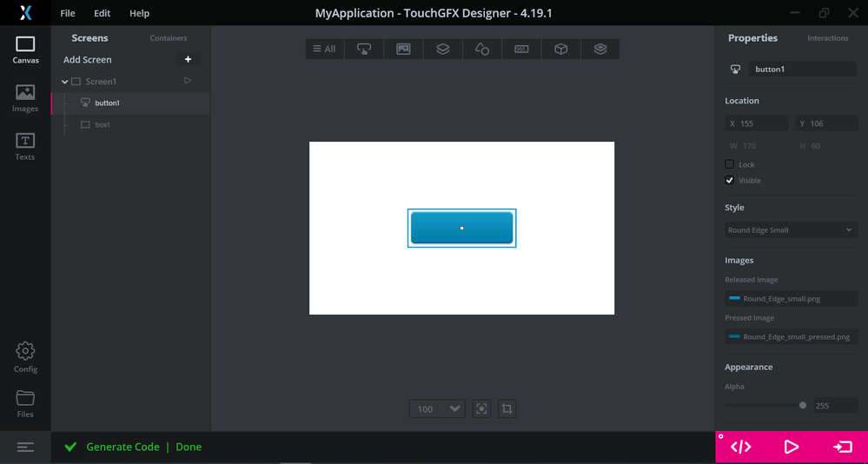Open the Help menu

(140, 13)
